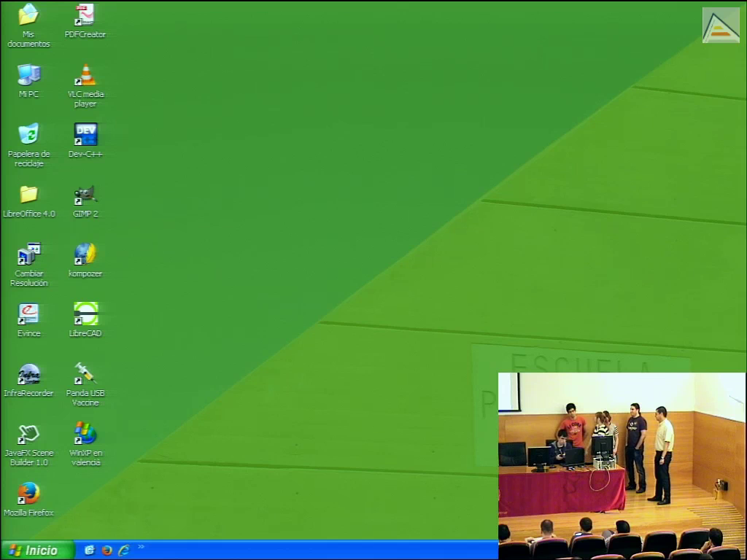Open the kompozer desktop shortcut

pos(85,254)
